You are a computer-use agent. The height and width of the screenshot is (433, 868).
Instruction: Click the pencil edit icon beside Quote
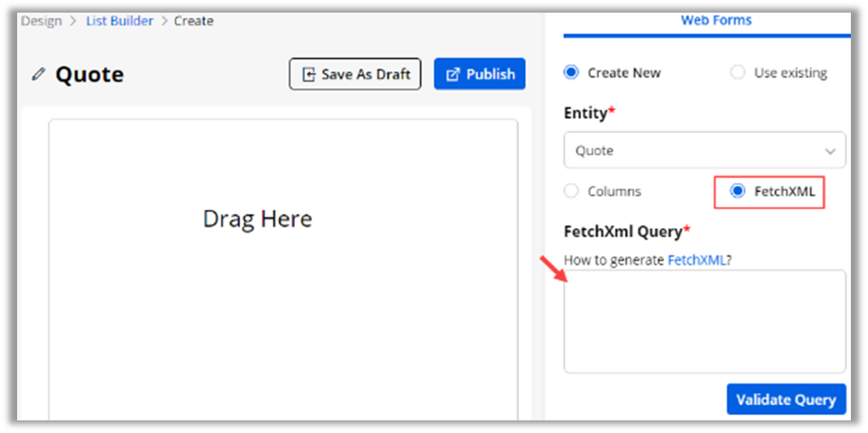(x=38, y=74)
